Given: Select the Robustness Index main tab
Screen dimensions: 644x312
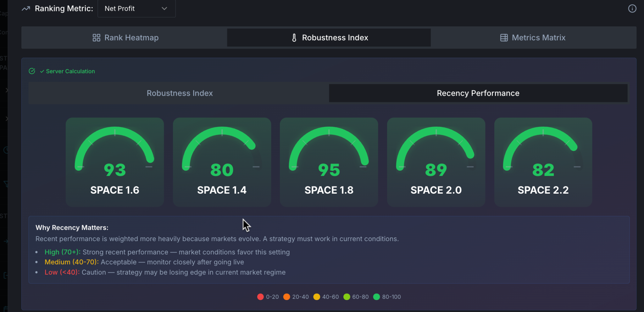Looking at the screenshot, I should coord(329,38).
